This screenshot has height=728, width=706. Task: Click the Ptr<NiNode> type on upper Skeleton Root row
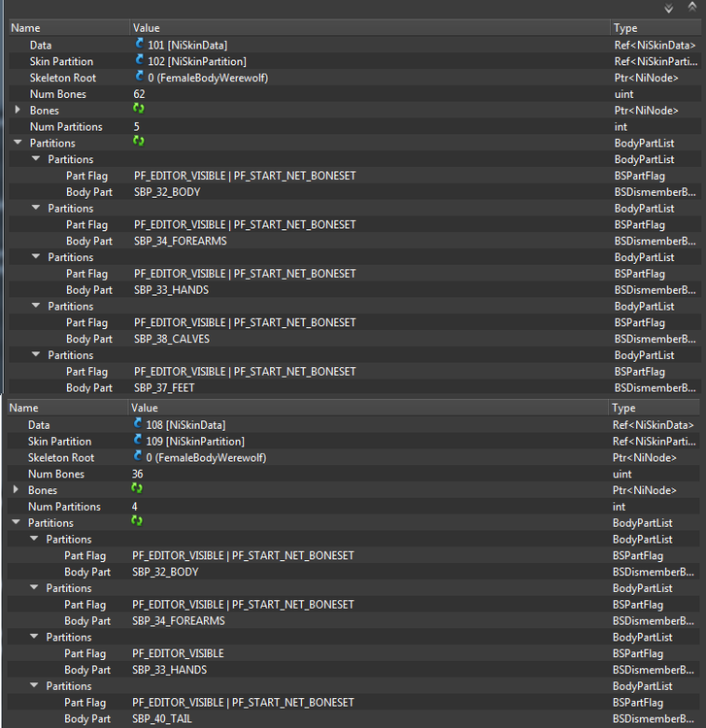tap(646, 78)
